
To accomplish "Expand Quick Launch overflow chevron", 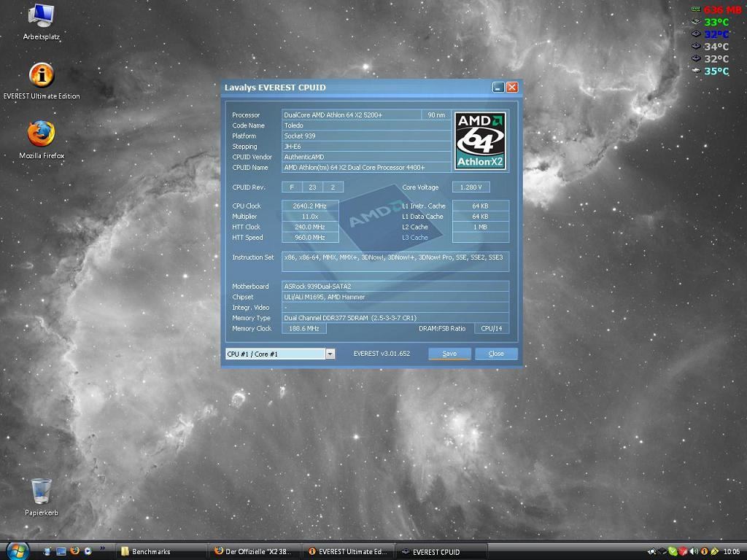I will [102, 548].
